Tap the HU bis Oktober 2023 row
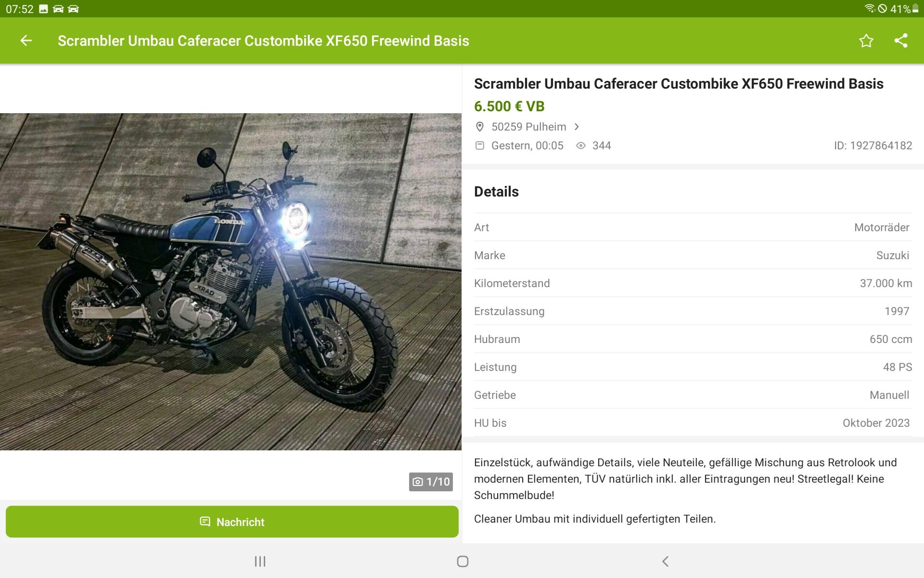 [692, 423]
